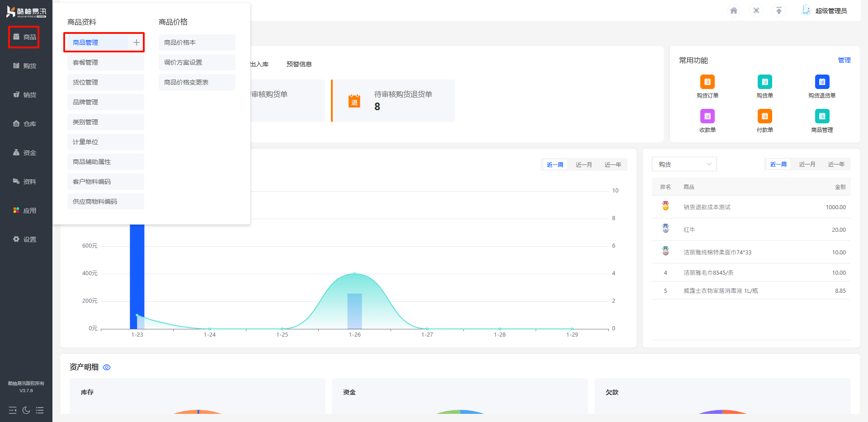Toggle asset detail visibility eye icon
This screenshot has height=422, width=868.
coord(107,367)
